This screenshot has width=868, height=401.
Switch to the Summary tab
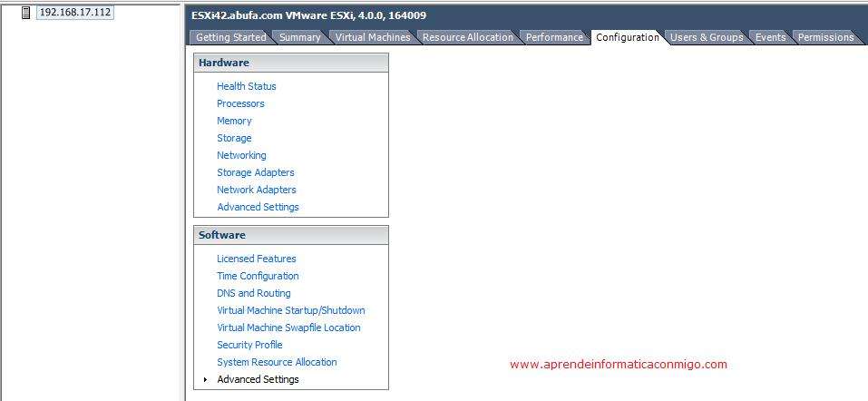[299, 37]
